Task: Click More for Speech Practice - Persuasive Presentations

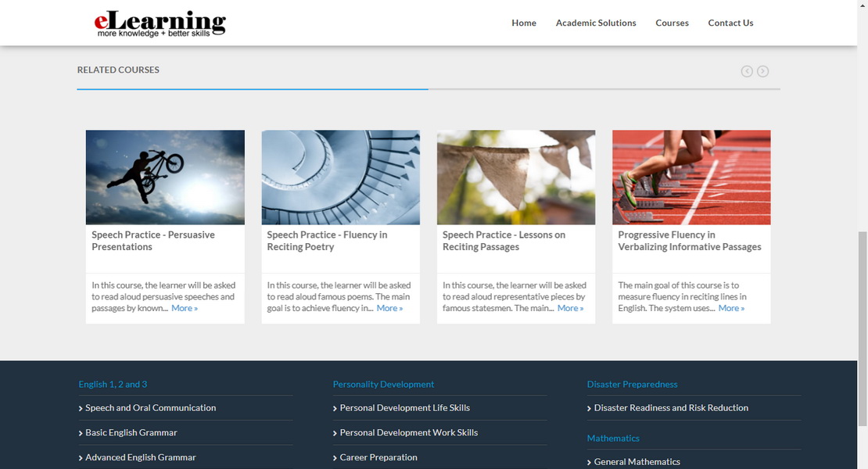Action: coord(184,308)
